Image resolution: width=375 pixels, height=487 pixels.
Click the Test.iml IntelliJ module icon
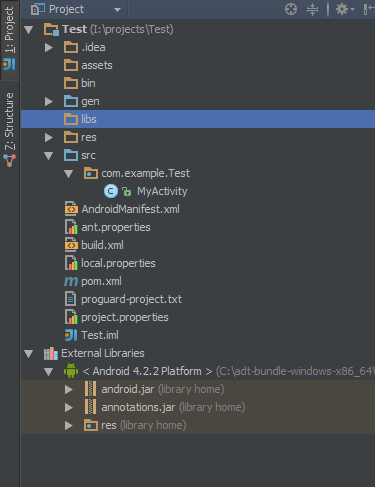tap(71, 335)
